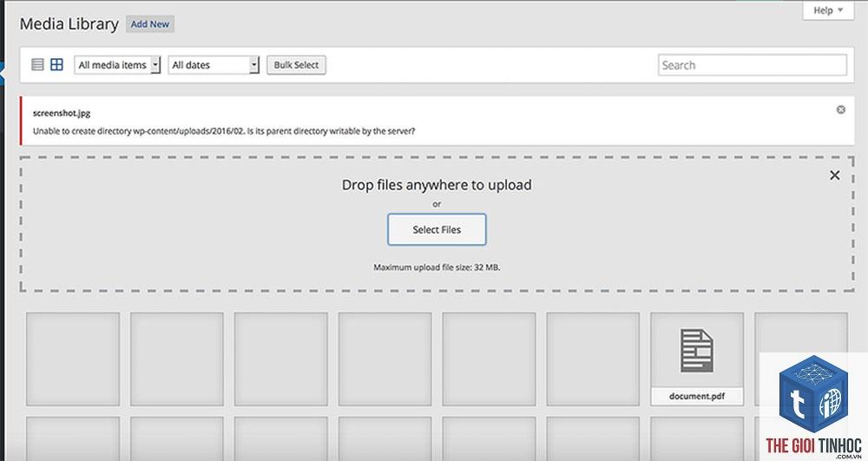
Task: Switch to grid view icon
Action: (56, 65)
